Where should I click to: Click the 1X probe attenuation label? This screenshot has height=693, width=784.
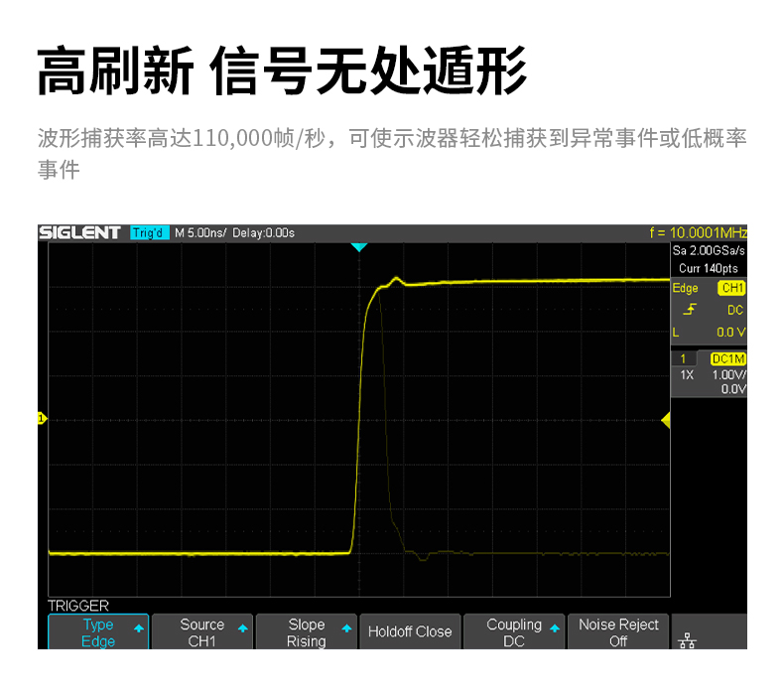pos(687,374)
